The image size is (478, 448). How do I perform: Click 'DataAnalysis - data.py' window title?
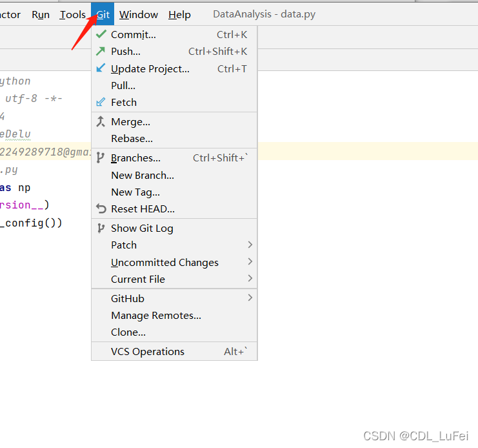point(264,14)
